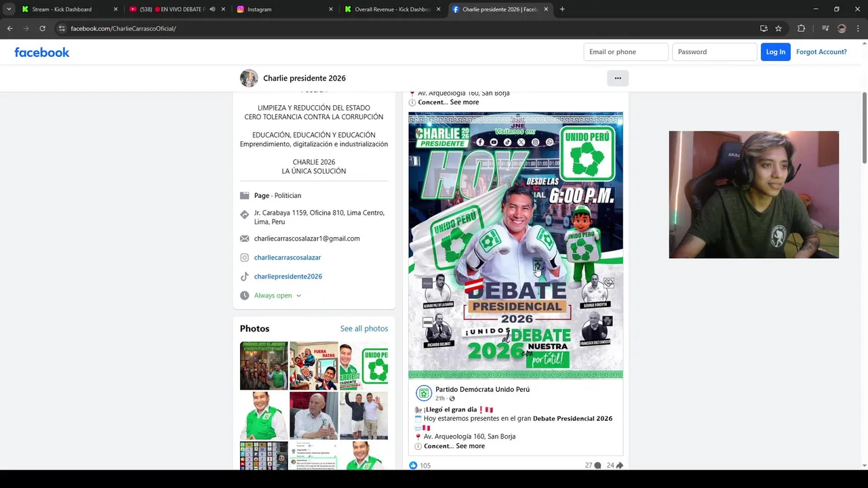Mute the EN VIVO DEBATE tab audio icon
Screen dimensions: 868x488
click(x=212, y=9)
